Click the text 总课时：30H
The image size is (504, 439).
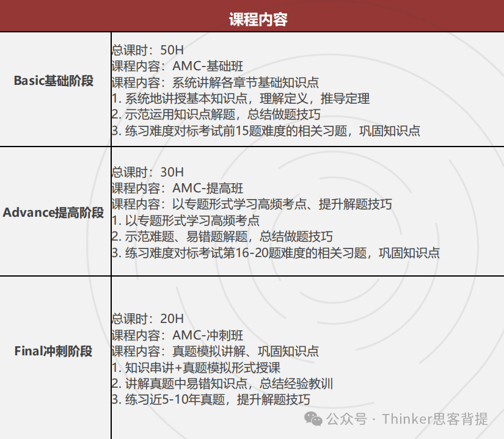pos(148,172)
